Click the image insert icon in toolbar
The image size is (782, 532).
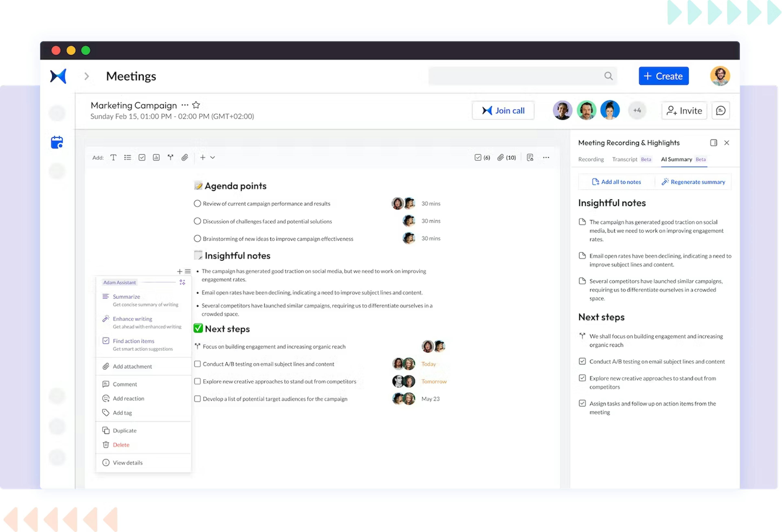click(x=156, y=157)
